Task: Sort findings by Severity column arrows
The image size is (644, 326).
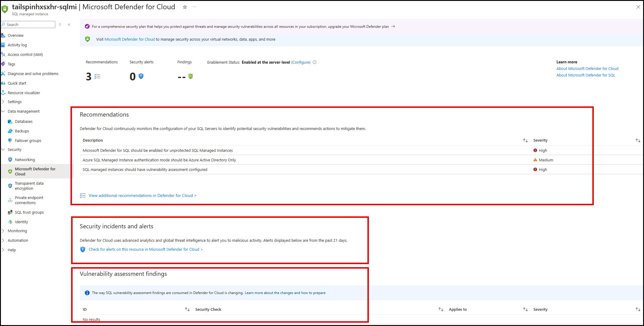Action: pos(638,310)
